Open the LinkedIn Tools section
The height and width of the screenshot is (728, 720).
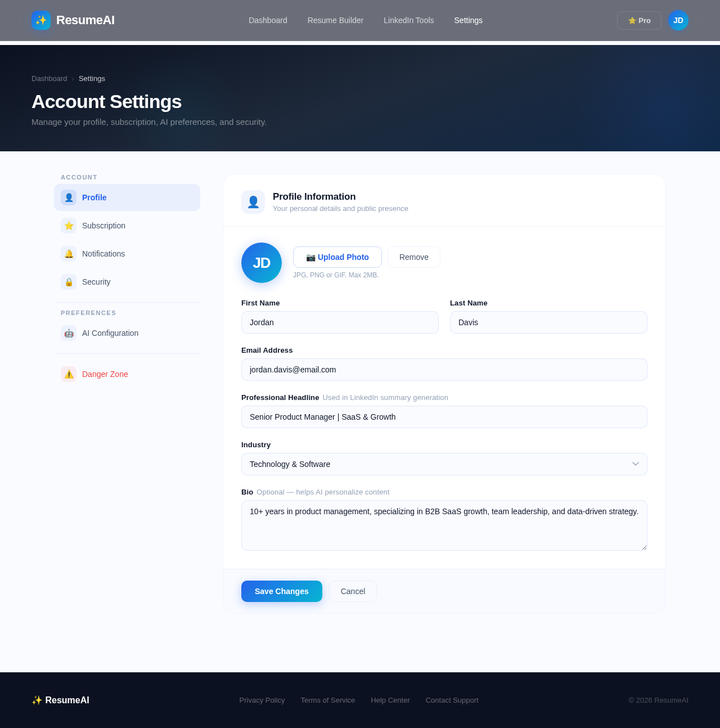(408, 20)
